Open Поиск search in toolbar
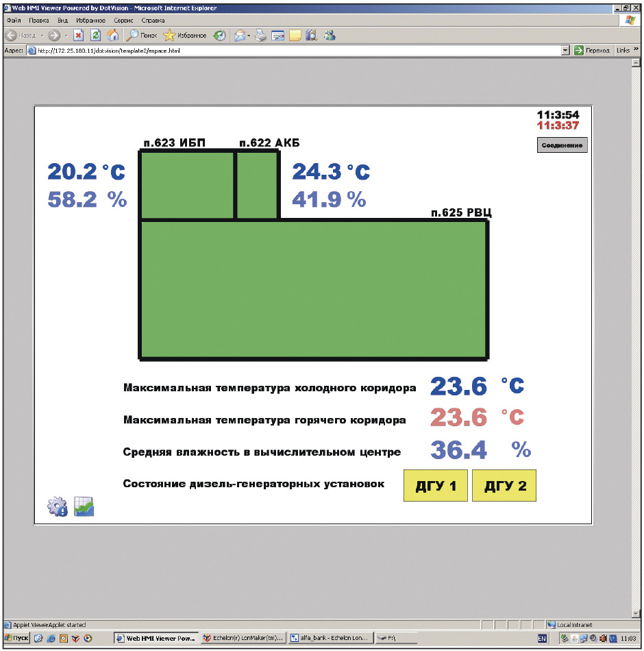The width and height of the screenshot is (644, 651). click(142, 35)
